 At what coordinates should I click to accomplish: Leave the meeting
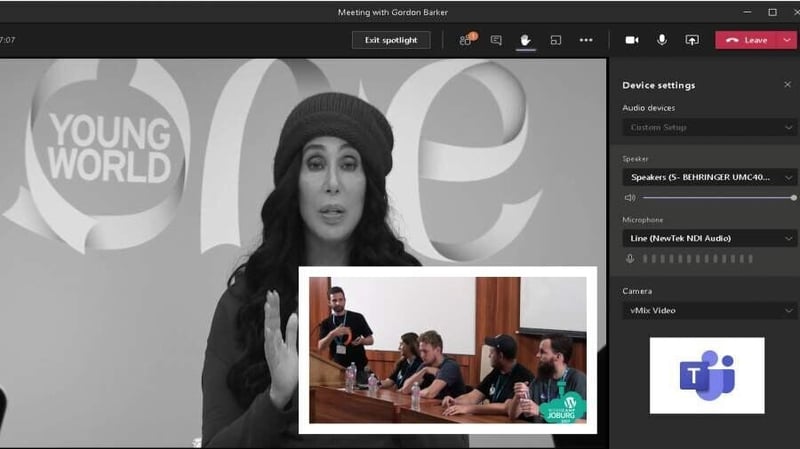coord(746,40)
